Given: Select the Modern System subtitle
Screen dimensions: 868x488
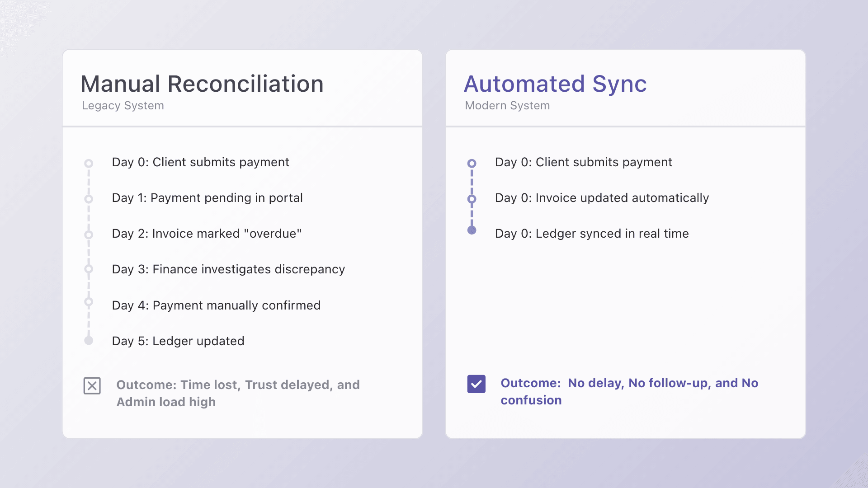Looking at the screenshot, I should [x=507, y=106].
